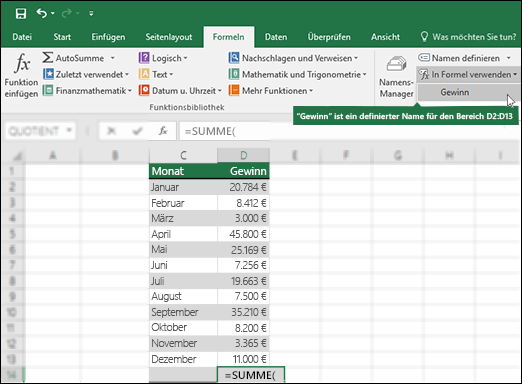The width and height of the screenshot is (522, 384).
Task: Expand the AutoSumme dropdown arrow
Action: 113,58
